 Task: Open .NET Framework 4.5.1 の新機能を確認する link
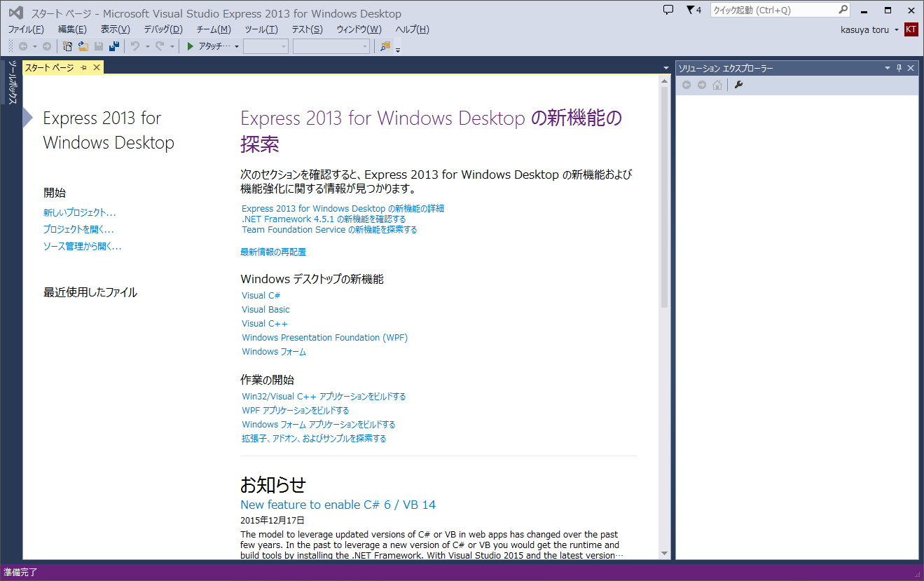point(324,219)
